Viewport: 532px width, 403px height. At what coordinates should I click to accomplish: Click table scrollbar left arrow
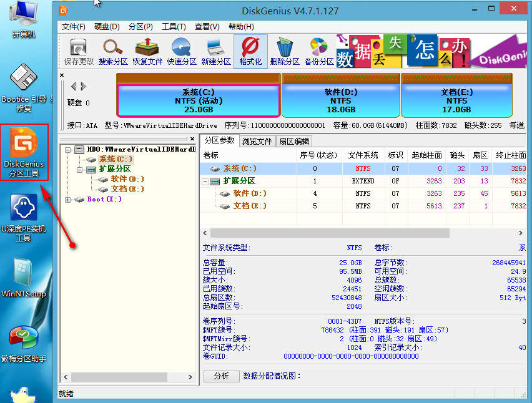pyautogui.click(x=205, y=233)
